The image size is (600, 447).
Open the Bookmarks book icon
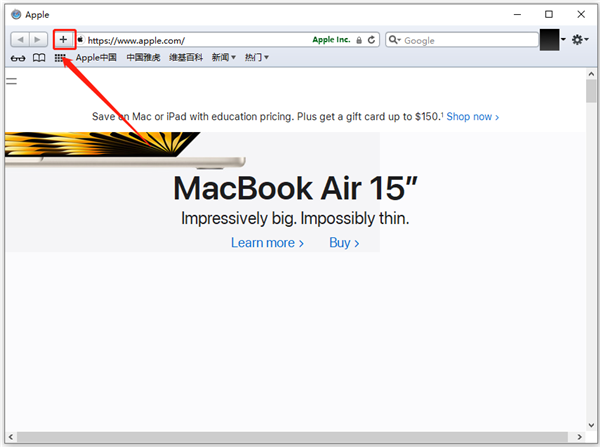(x=39, y=58)
